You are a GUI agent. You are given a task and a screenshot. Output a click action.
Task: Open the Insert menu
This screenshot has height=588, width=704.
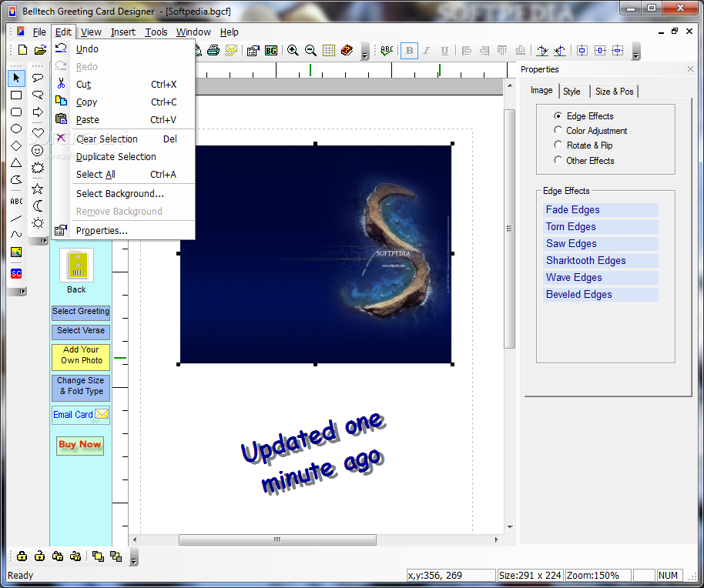tap(122, 32)
